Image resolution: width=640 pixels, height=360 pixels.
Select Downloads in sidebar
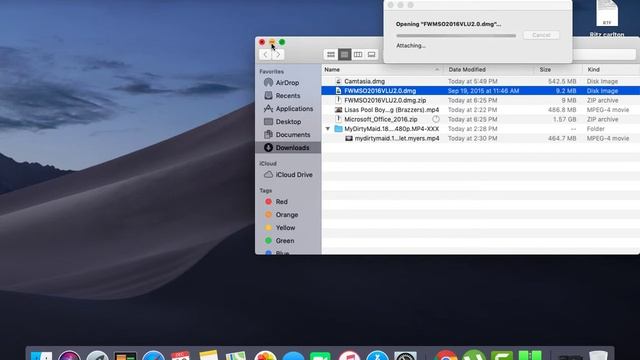pos(288,147)
